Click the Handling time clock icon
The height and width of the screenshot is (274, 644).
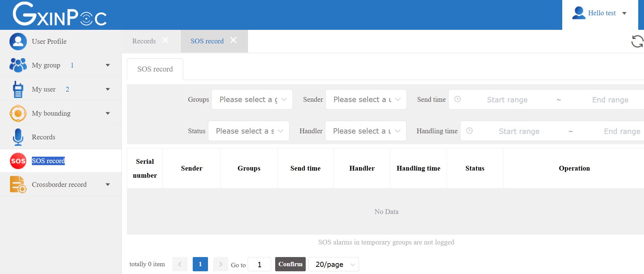pos(469,131)
